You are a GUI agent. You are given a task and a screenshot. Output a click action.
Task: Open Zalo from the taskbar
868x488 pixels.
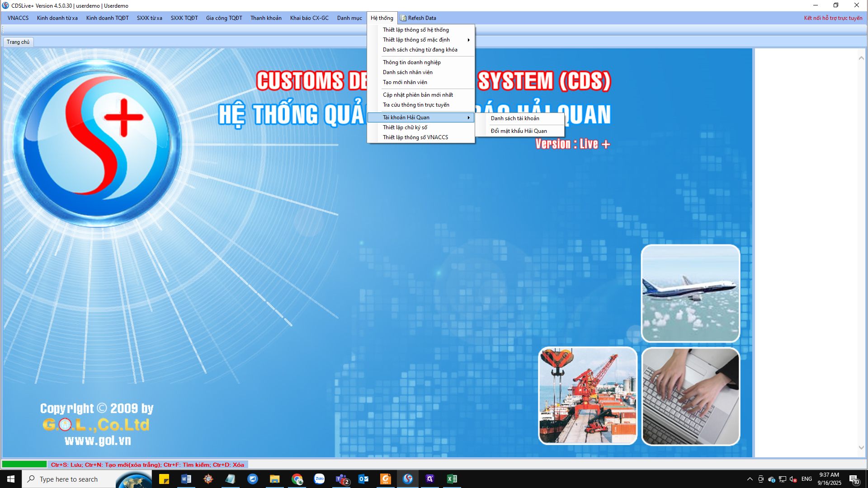[319, 479]
